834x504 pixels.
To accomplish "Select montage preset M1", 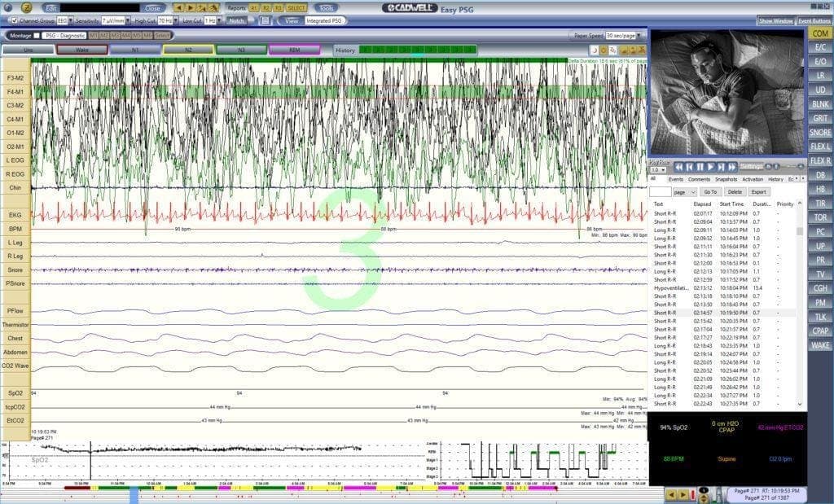I will click(94, 35).
